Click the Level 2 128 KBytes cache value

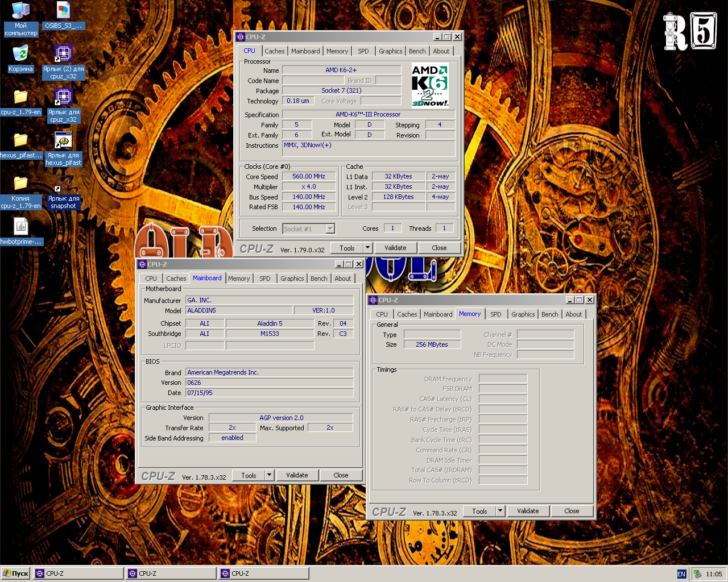coord(398,197)
